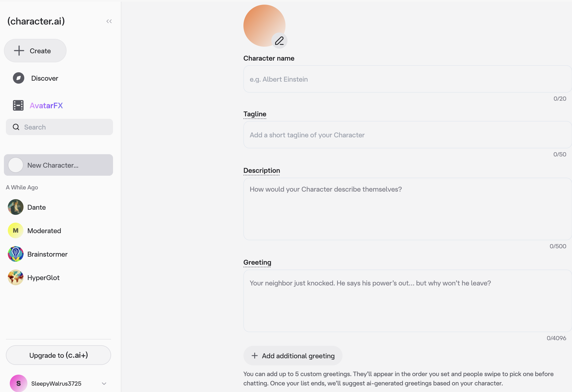572x392 pixels.
Task: Click the plus icon on Create
Action: pos(19,51)
